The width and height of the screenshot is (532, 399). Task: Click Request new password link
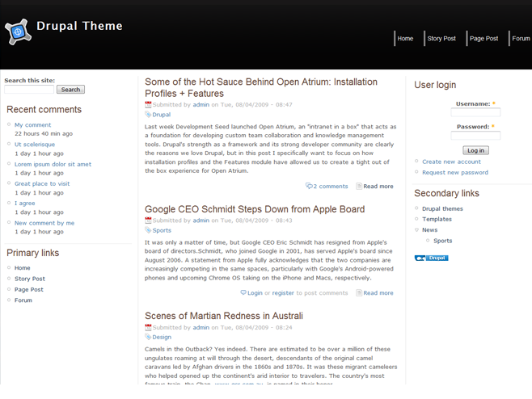tap(455, 173)
